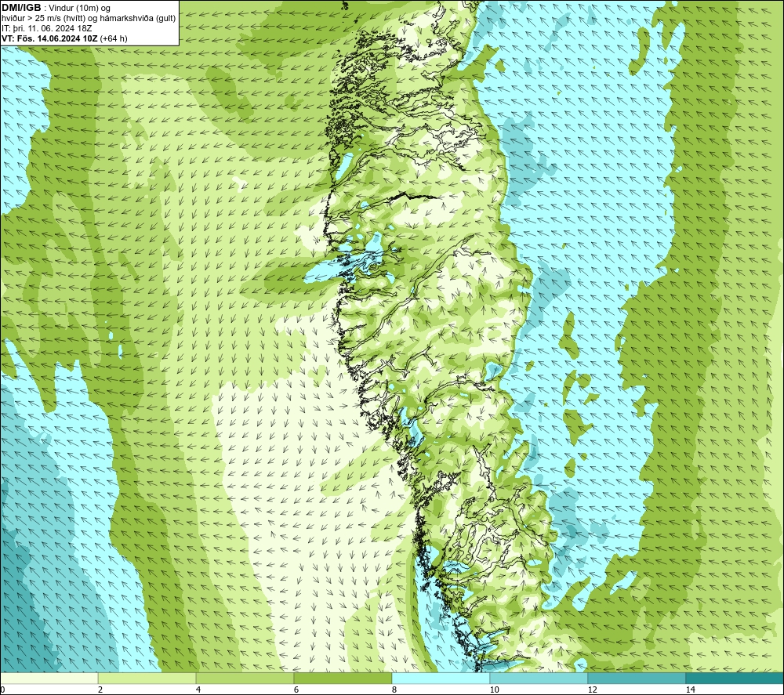Click the 'hviður > 25 m/s' legend line
The width and height of the screenshot is (784, 695).
click(x=89, y=18)
